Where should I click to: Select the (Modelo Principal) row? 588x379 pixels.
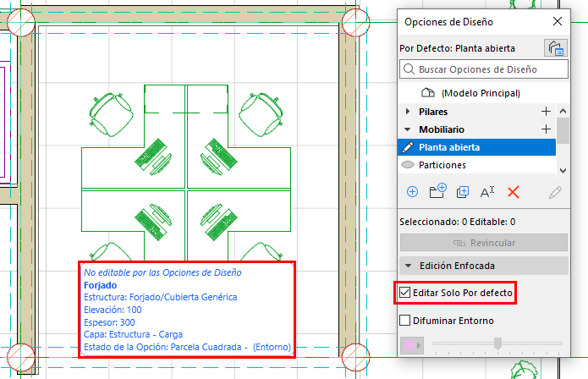(x=476, y=93)
